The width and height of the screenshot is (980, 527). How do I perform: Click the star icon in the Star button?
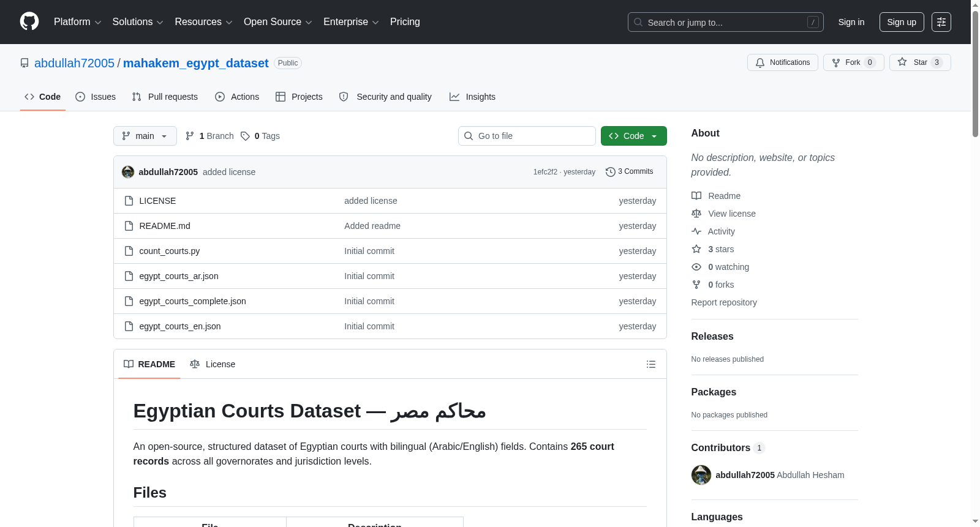[x=902, y=62]
